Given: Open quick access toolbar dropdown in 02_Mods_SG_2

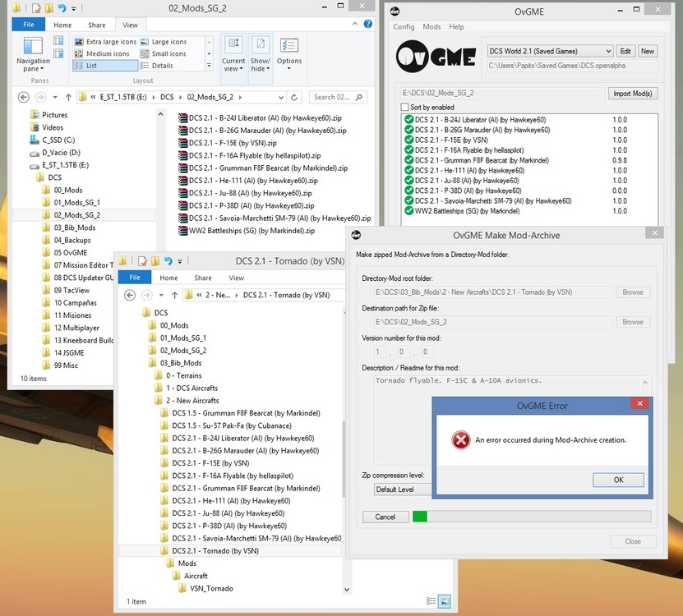Looking at the screenshot, I should click(x=74, y=8).
